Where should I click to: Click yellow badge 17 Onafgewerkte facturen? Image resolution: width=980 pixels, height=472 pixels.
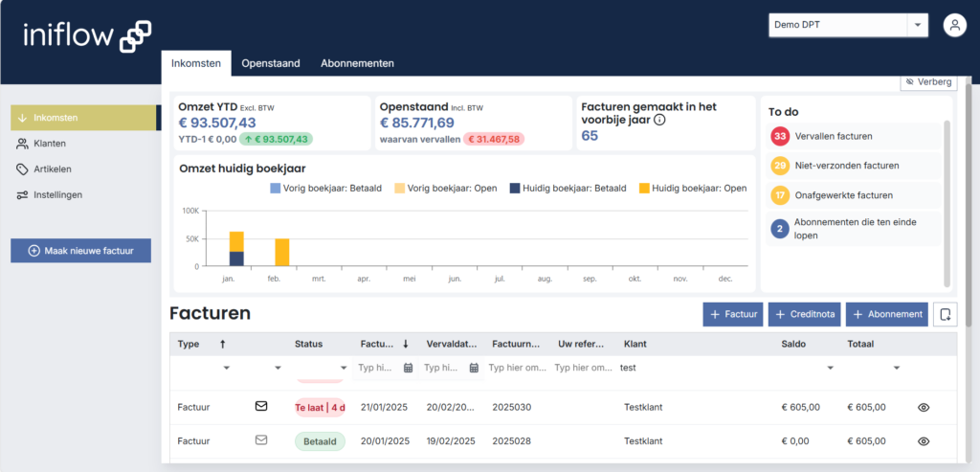tap(779, 195)
